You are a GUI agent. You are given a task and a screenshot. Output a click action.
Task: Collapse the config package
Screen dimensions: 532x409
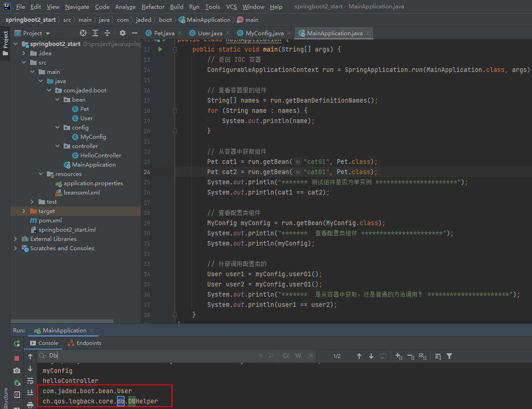coord(57,127)
